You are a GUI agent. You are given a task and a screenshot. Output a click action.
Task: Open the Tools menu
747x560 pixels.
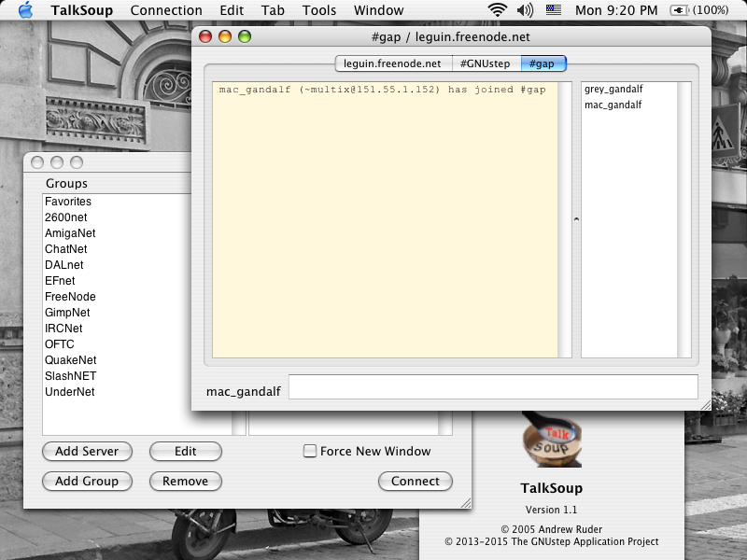319,10
